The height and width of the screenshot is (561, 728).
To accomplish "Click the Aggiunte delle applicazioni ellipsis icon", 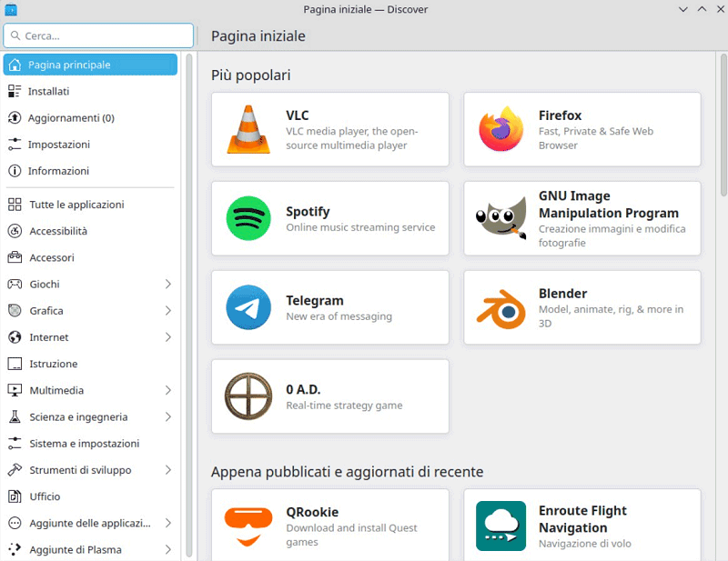I will tap(15, 523).
